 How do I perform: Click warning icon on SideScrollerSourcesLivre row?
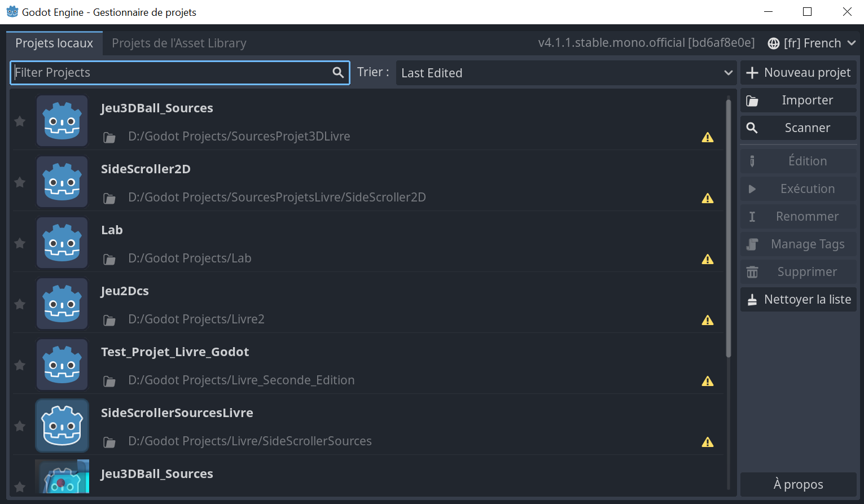tap(708, 442)
